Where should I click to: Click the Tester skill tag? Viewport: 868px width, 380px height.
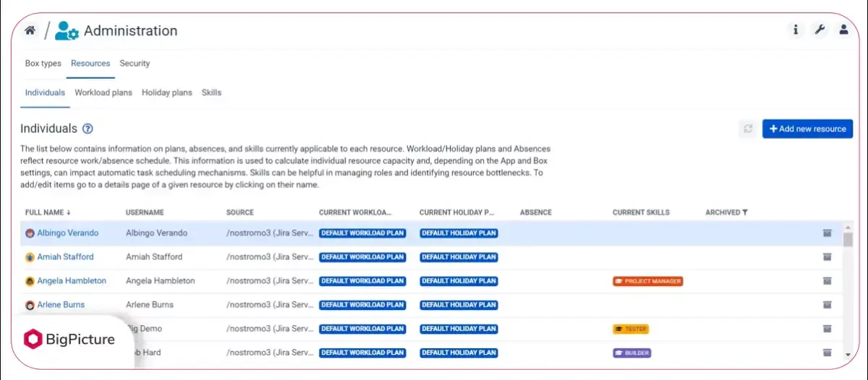pos(631,329)
